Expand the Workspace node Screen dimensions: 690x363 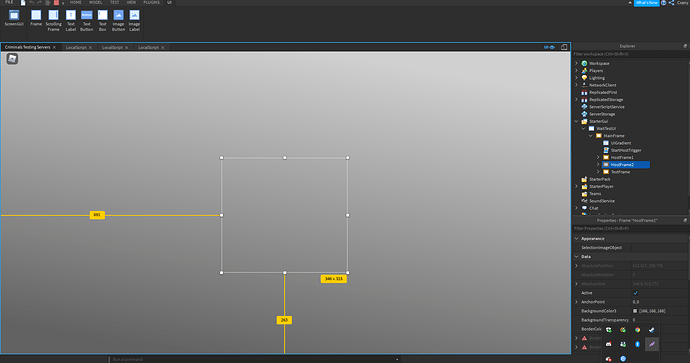click(x=577, y=63)
